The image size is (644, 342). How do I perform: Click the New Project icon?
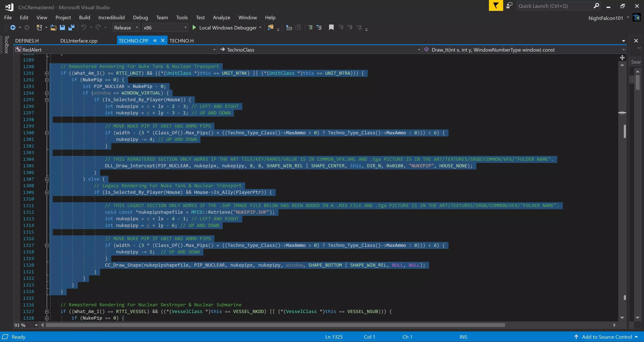tap(39, 28)
